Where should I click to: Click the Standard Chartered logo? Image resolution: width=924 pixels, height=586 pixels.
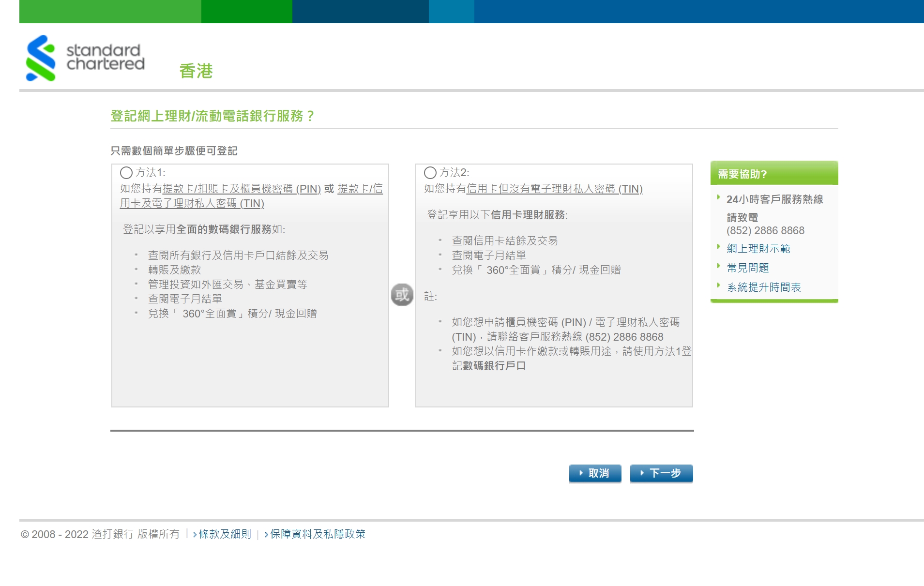pyautogui.click(x=85, y=58)
